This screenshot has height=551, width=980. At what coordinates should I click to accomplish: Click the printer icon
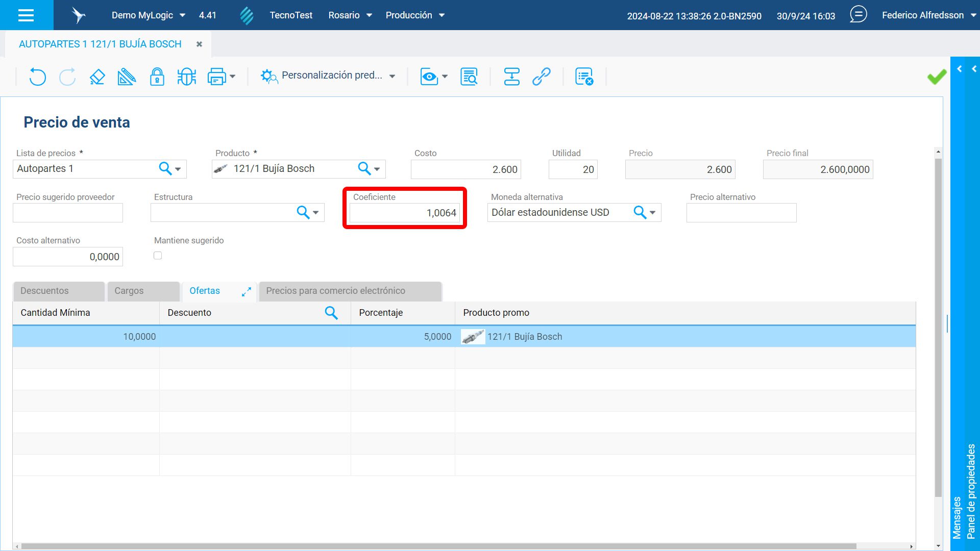[x=216, y=77]
